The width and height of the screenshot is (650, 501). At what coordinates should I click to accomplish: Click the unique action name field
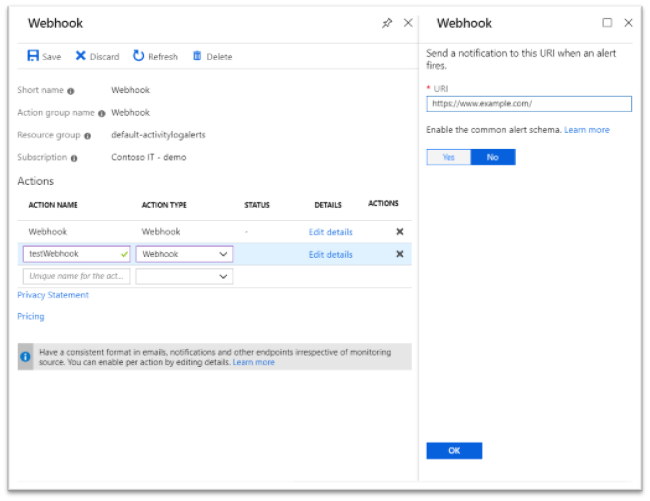76,276
